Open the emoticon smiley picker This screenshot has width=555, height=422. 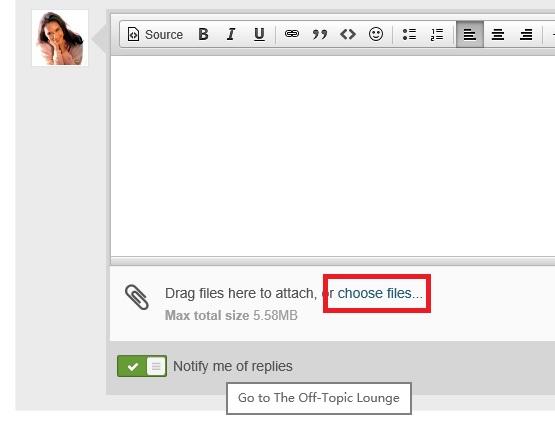pyautogui.click(x=376, y=34)
